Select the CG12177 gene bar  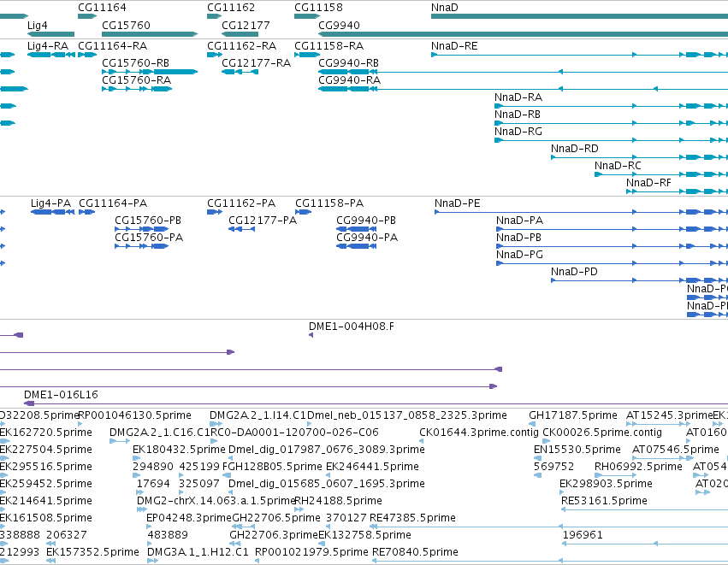[x=240, y=34]
